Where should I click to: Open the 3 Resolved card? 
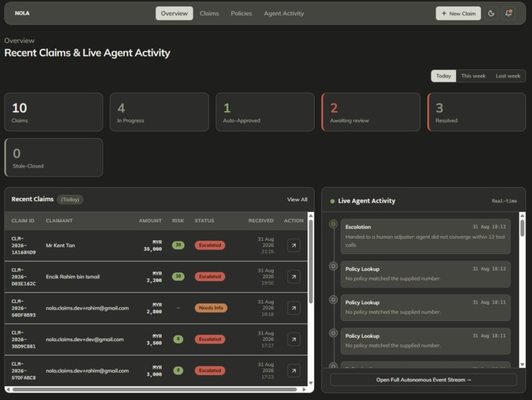pyautogui.click(x=477, y=112)
